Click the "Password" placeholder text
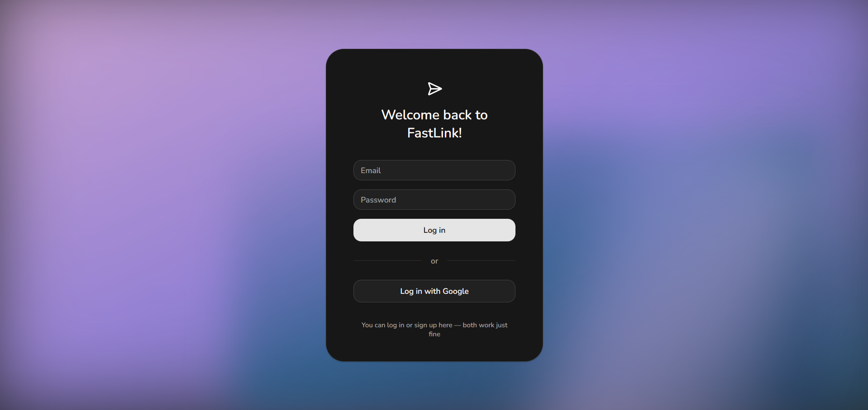Screen dimensions: 868x410 [x=378, y=200]
